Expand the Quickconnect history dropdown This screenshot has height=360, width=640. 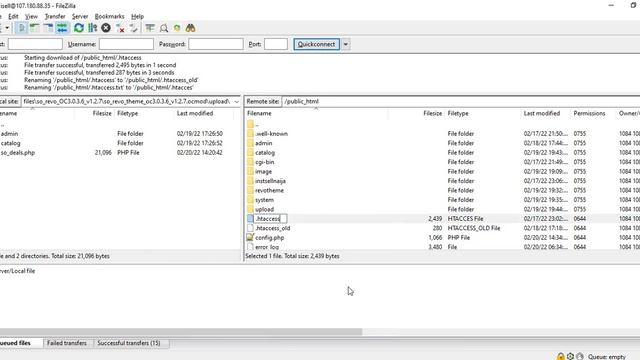[346, 44]
